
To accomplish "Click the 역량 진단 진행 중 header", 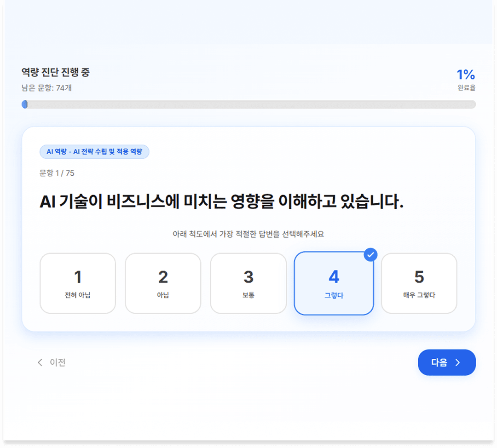I will (55, 73).
